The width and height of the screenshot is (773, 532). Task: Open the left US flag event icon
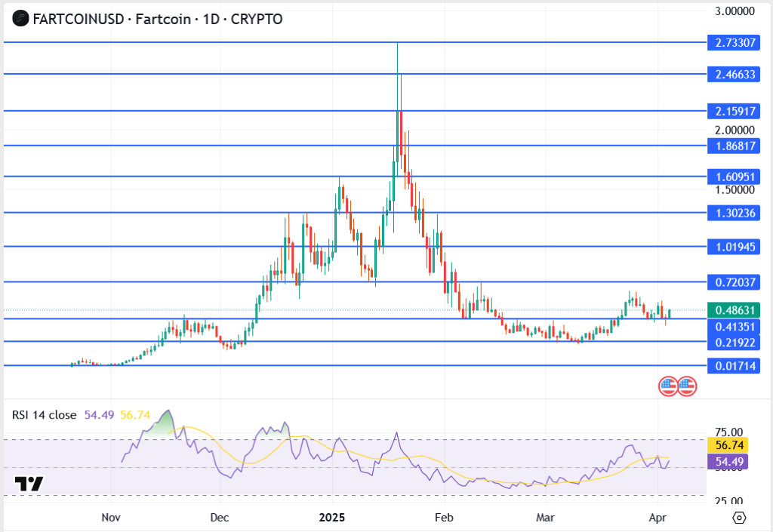[x=668, y=386]
